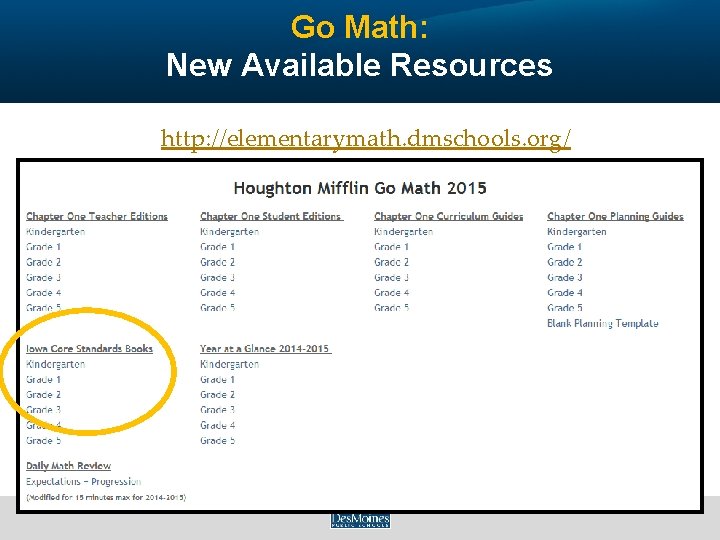
Task: Open Grade 4 under Chapter One Curriculum Guides
Action: (x=392, y=292)
